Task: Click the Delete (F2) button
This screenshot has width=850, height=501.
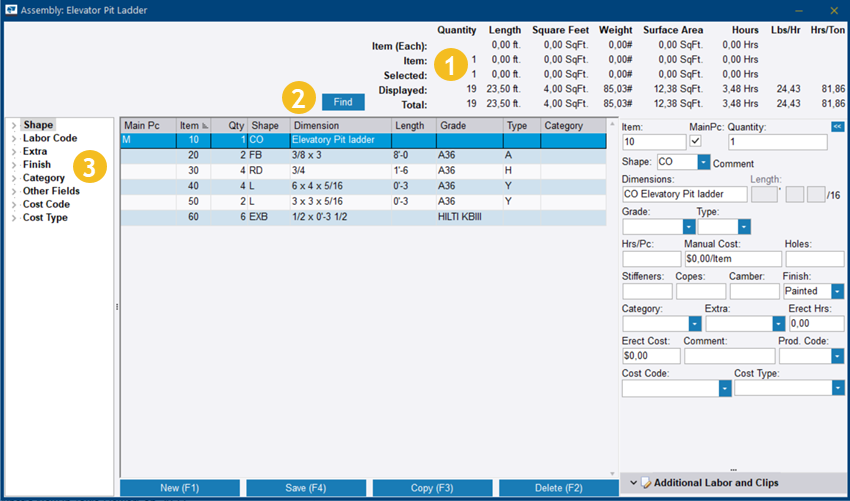Action: click(559, 487)
